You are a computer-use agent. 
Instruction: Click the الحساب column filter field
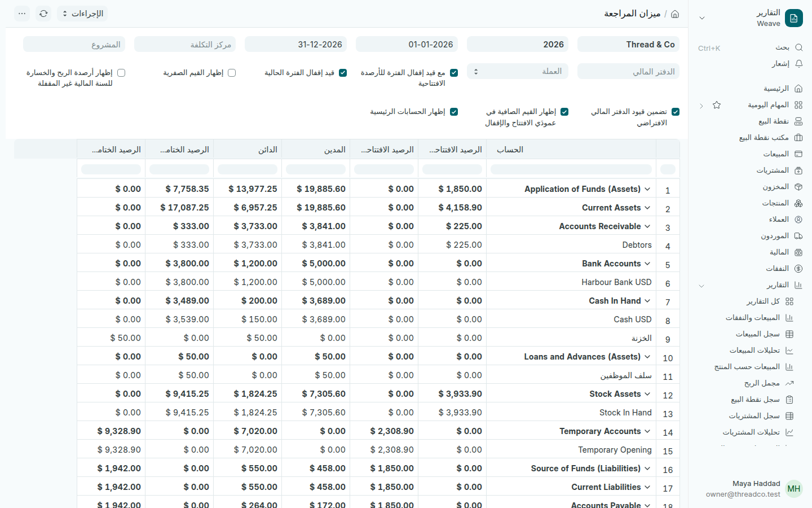[571, 169]
